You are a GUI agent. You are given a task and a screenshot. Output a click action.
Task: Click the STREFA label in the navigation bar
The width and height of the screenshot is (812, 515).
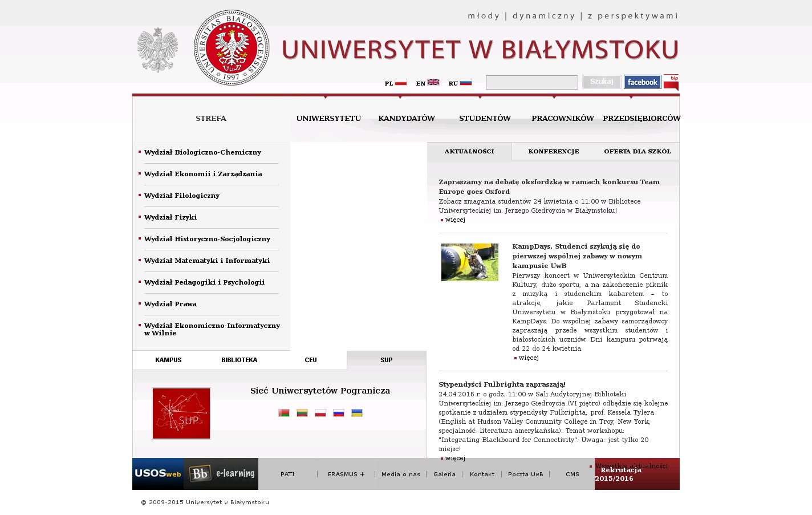[x=211, y=119]
